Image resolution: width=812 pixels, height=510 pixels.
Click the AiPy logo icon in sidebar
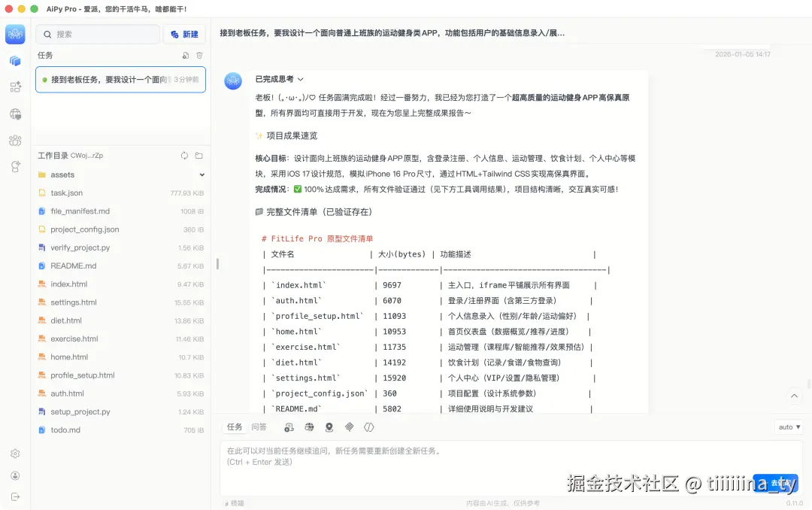coord(15,33)
